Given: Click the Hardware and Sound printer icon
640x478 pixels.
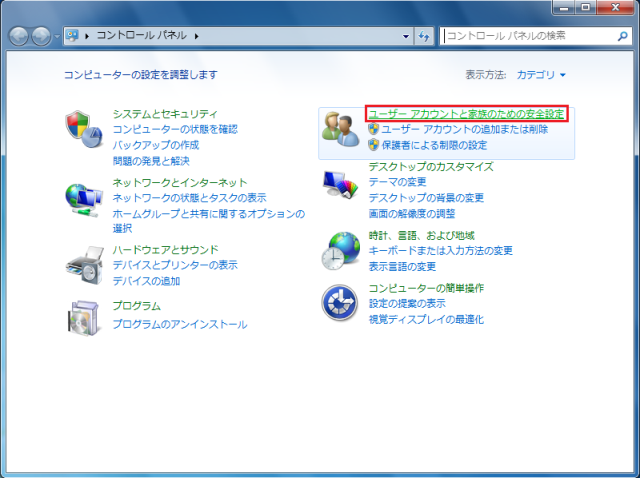Looking at the screenshot, I should (x=85, y=265).
